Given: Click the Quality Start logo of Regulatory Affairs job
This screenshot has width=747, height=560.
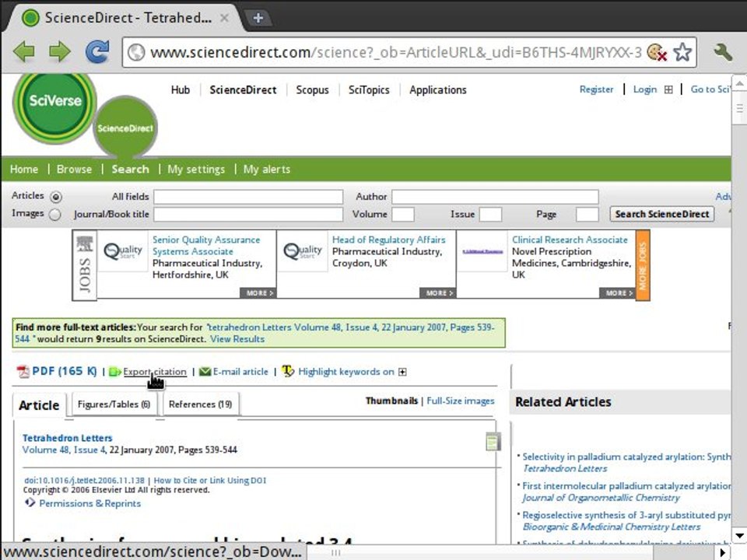Looking at the screenshot, I should [303, 251].
